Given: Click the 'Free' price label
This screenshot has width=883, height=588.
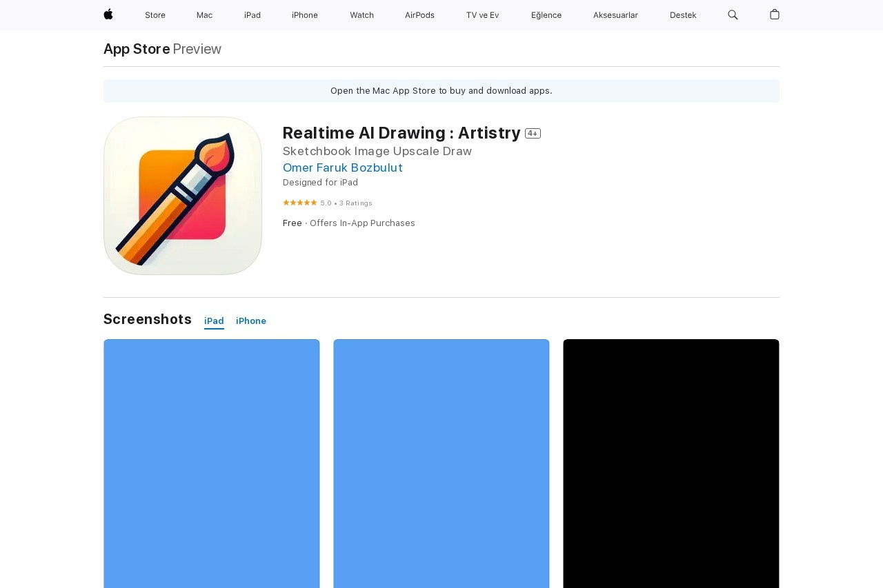Looking at the screenshot, I should pyautogui.click(x=292, y=223).
